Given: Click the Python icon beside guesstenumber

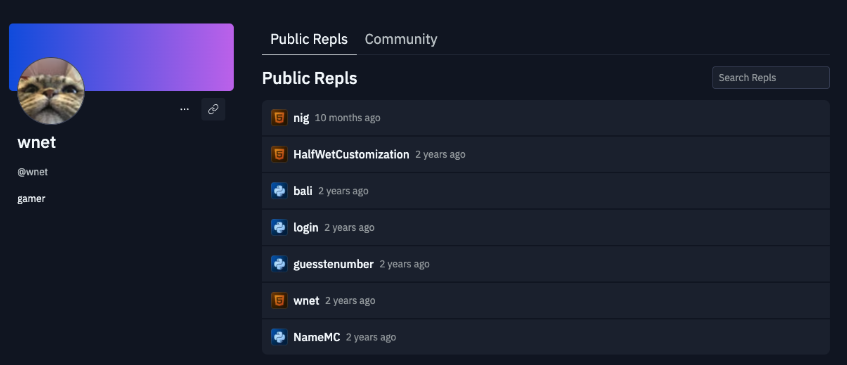Looking at the screenshot, I should [x=279, y=264].
